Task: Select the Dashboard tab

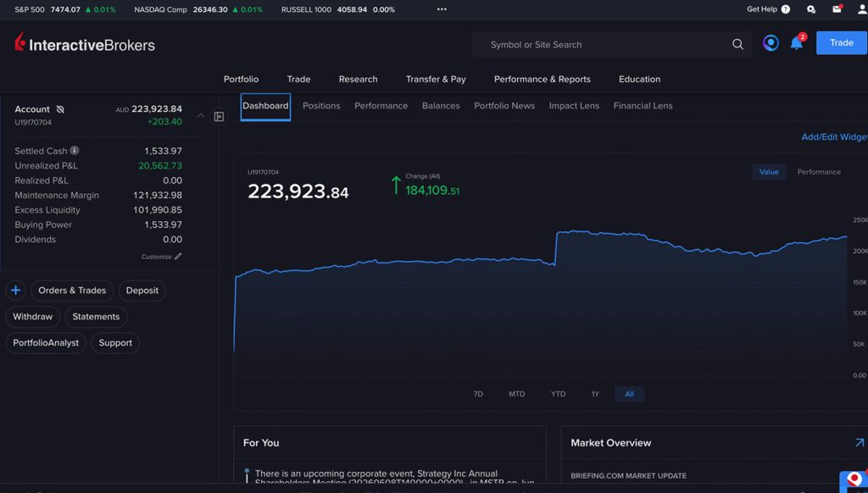Action: coord(265,106)
